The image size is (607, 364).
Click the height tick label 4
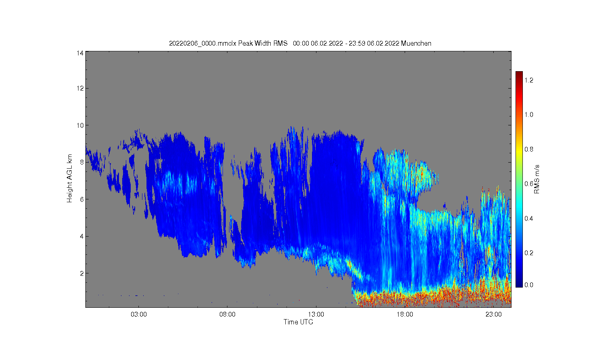[82, 236]
